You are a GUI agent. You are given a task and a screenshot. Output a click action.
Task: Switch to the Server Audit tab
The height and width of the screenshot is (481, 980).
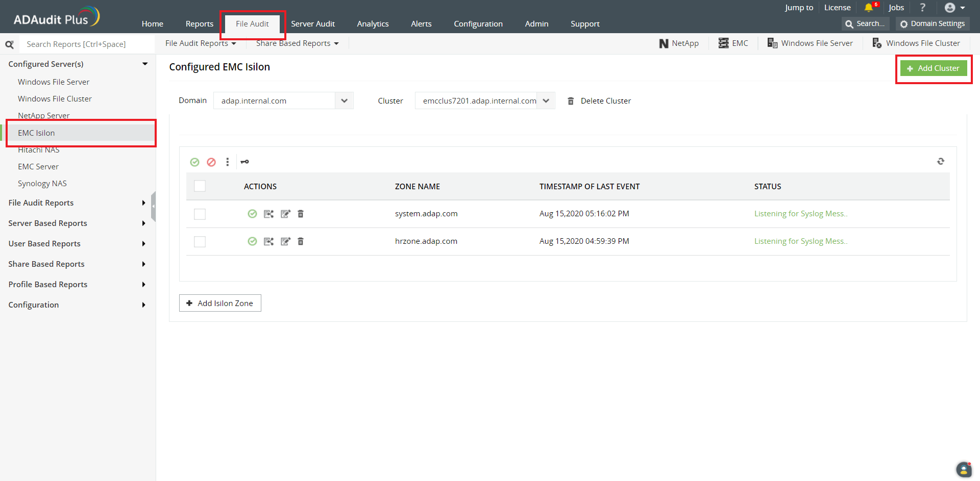[x=312, y=24]
